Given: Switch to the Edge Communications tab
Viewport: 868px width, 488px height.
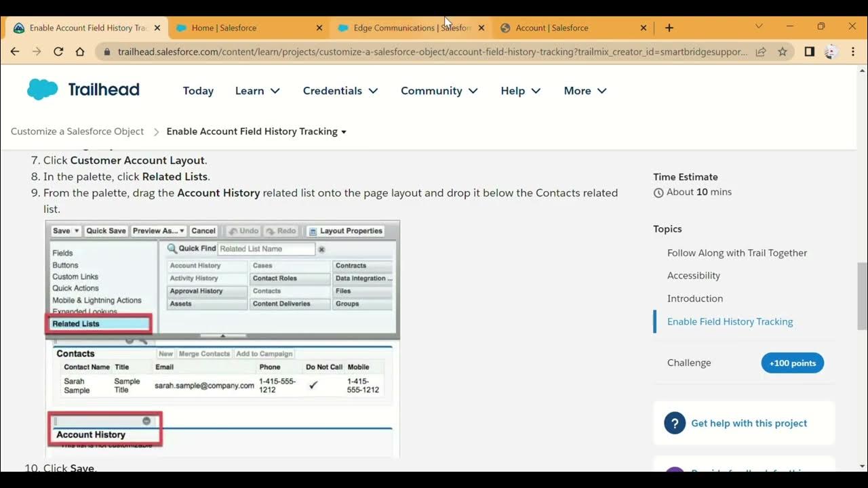Looking at the screenshot, I should pos(410,28).
